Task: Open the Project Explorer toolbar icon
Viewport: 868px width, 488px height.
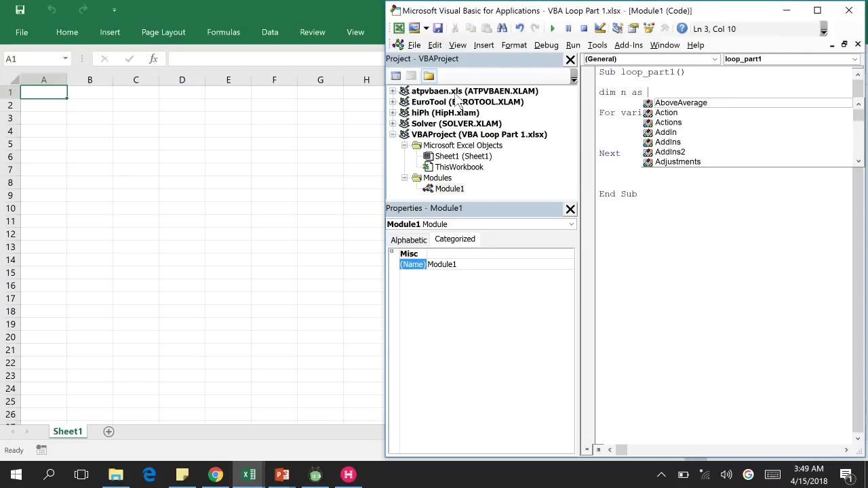Action: point(617,28)
